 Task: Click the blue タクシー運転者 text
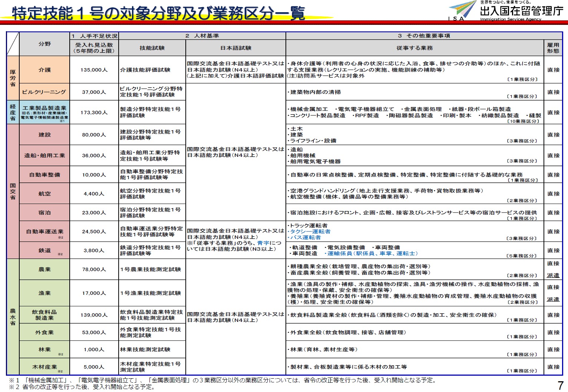coord(310,231)
